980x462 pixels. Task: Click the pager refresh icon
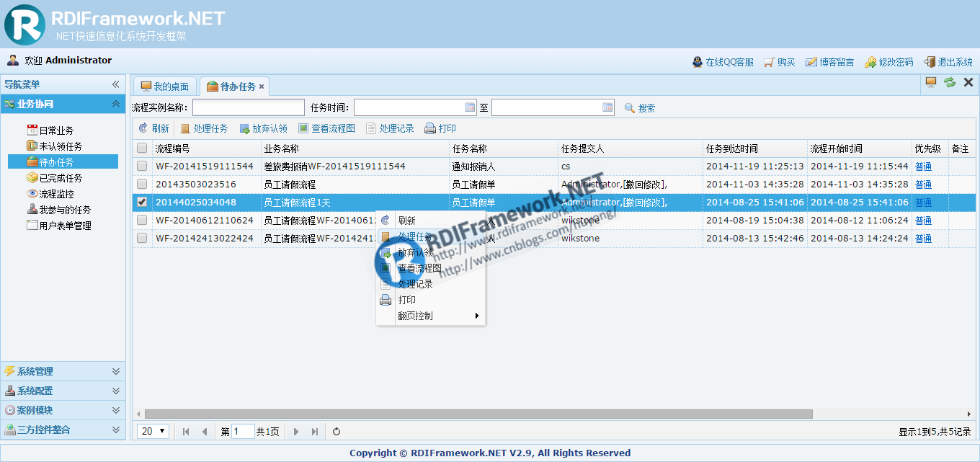337,432
